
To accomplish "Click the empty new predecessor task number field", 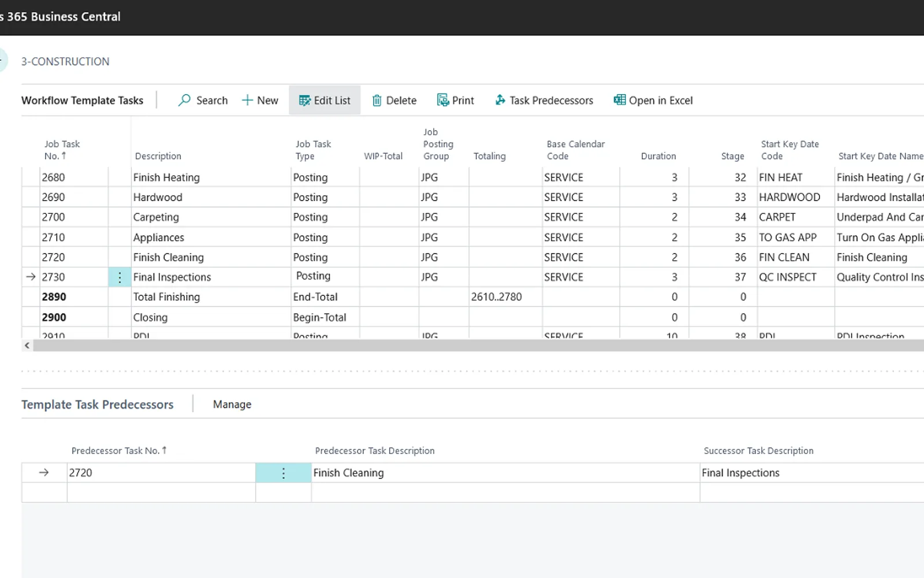I will (x=161, y=492).
